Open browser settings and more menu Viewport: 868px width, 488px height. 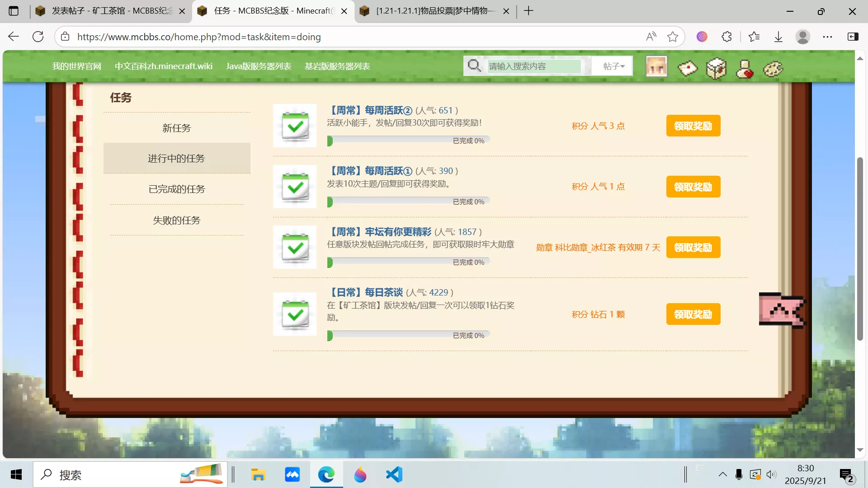click(827, 37)
